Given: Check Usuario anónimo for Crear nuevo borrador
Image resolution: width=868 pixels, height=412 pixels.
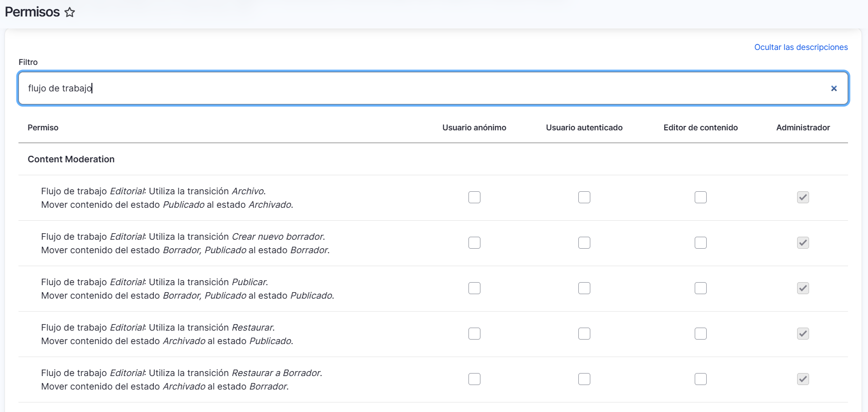Looking at the screenshot, I should pos(474,243).
